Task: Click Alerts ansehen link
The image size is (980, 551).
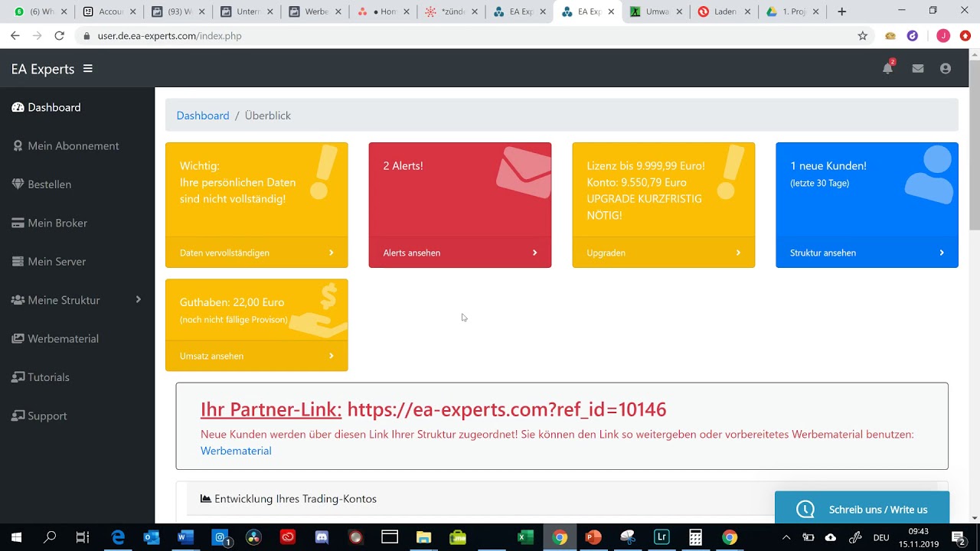Action: click(x=412, y=253)
